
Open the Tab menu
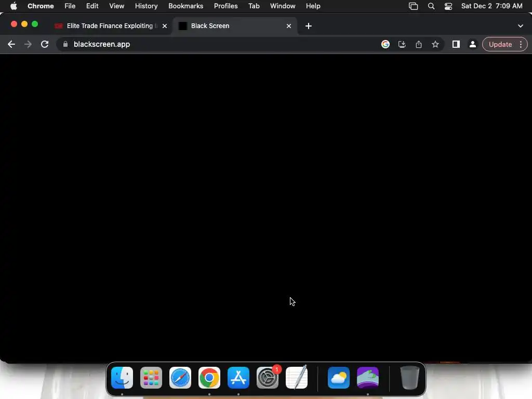tap(254, 6)
